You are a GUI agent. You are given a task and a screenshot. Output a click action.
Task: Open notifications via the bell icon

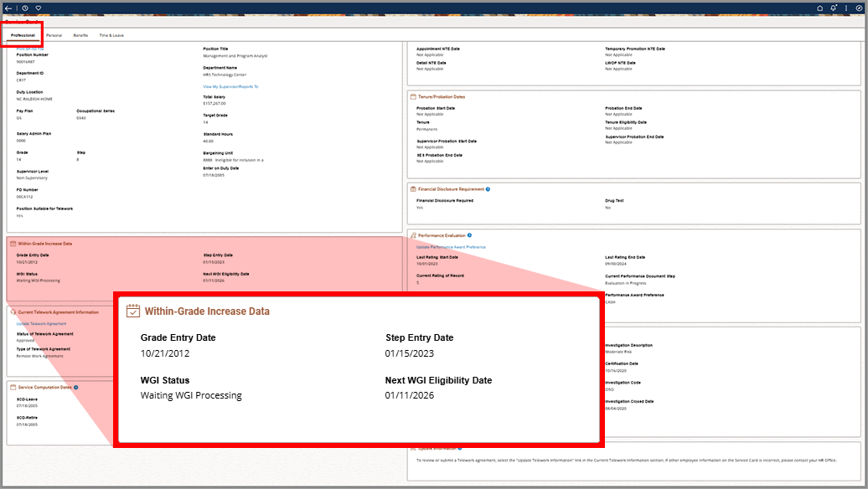[x=833, y=8]
